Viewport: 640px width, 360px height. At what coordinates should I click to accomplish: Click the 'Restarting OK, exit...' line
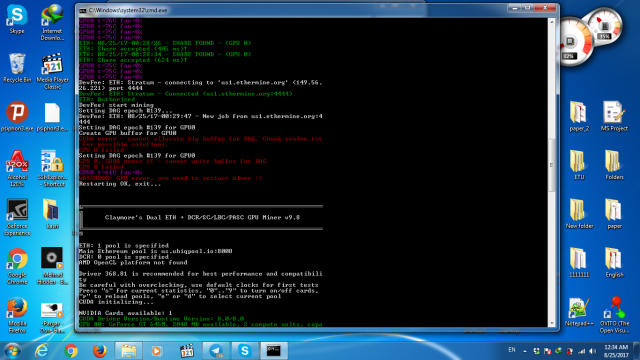coord(120,184)
